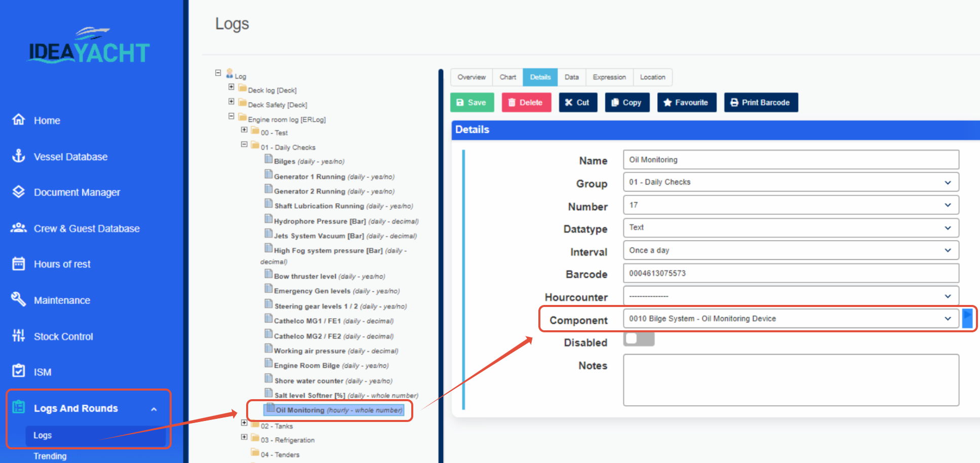Click the Document Manager layers icon

point(18,192)
